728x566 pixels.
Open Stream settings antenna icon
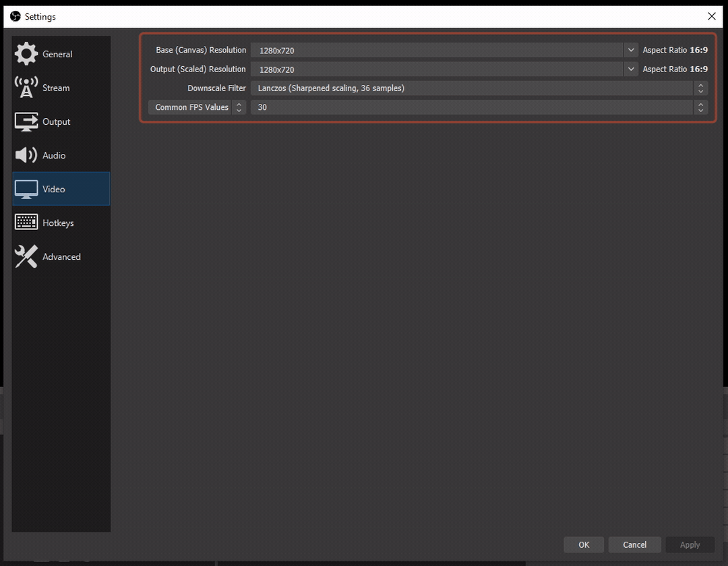tap(26, 88)
